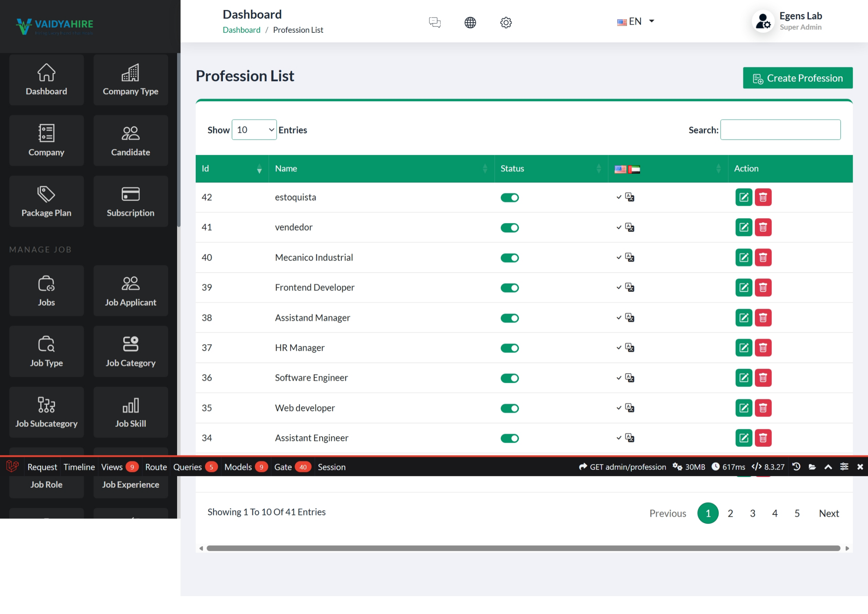Toggle status of Mecanico Industrial

coord(510,258)
